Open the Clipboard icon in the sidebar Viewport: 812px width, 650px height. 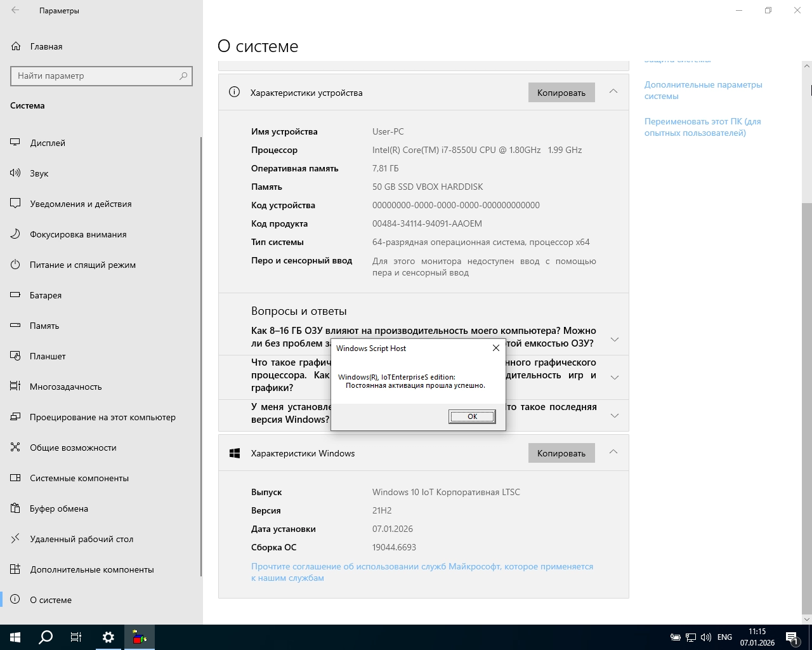[16, 508]
